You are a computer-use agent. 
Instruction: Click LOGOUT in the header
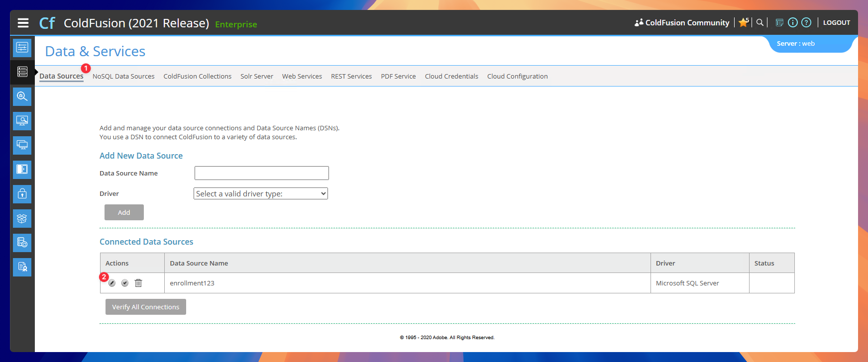tap(837, 22)
